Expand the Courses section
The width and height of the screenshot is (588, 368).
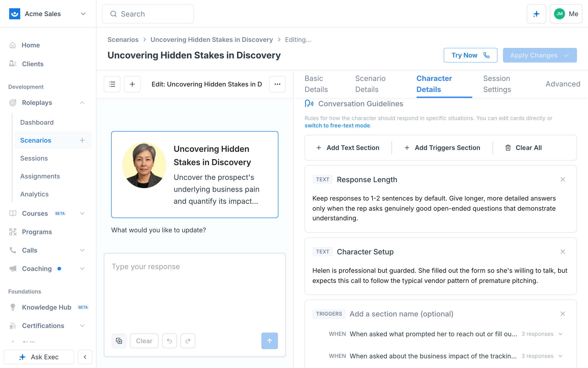(x=82, y=213)
